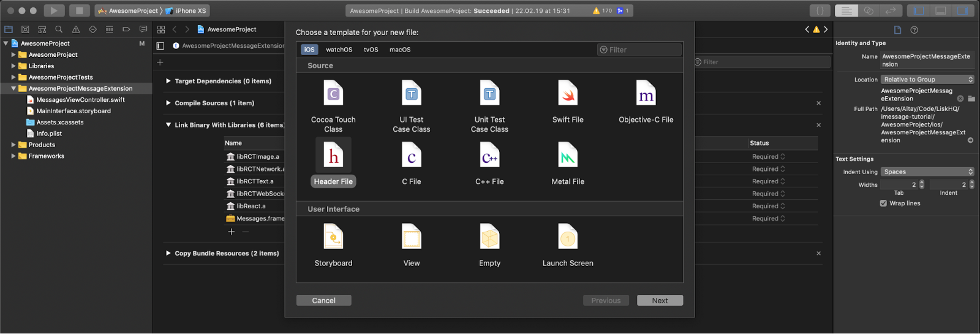Select the Launch Screen template

[x=568, y=245]
